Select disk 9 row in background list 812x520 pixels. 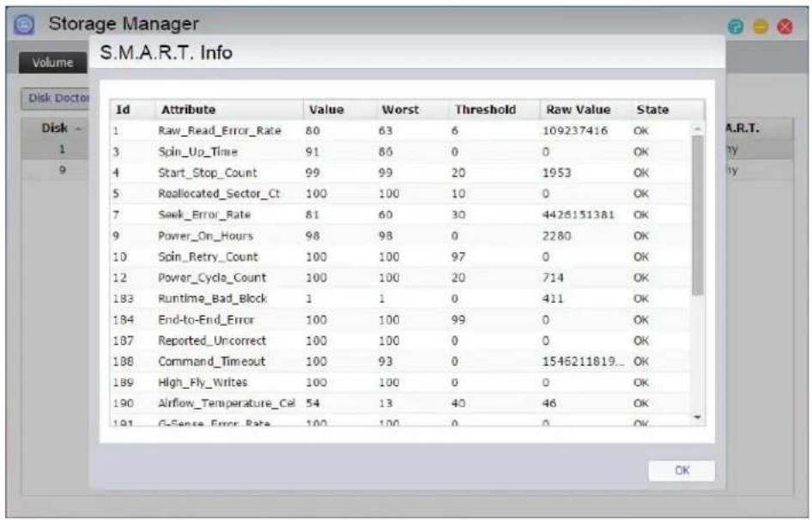coord(56,170)
